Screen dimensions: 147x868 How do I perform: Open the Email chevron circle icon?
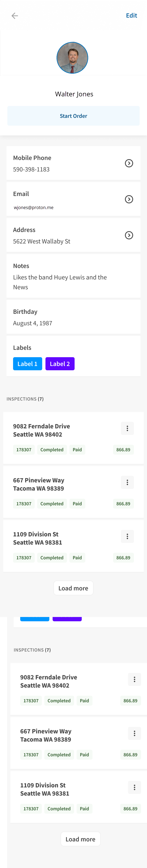point(129,199)
